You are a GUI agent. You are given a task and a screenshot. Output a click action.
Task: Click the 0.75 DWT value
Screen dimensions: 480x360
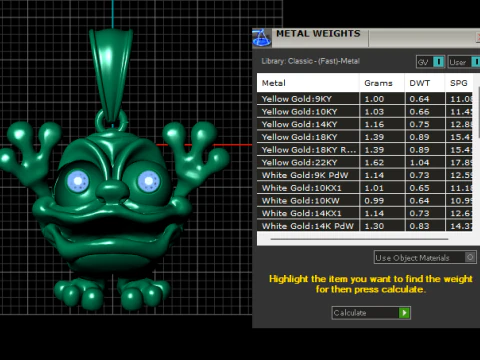coord(419,124)
